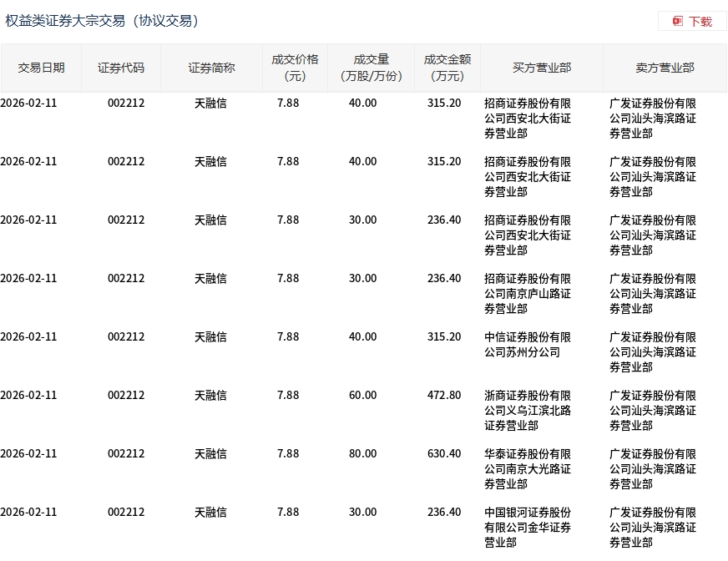Click the volume 60.00
728x561 pixels.
coord(362,395)
